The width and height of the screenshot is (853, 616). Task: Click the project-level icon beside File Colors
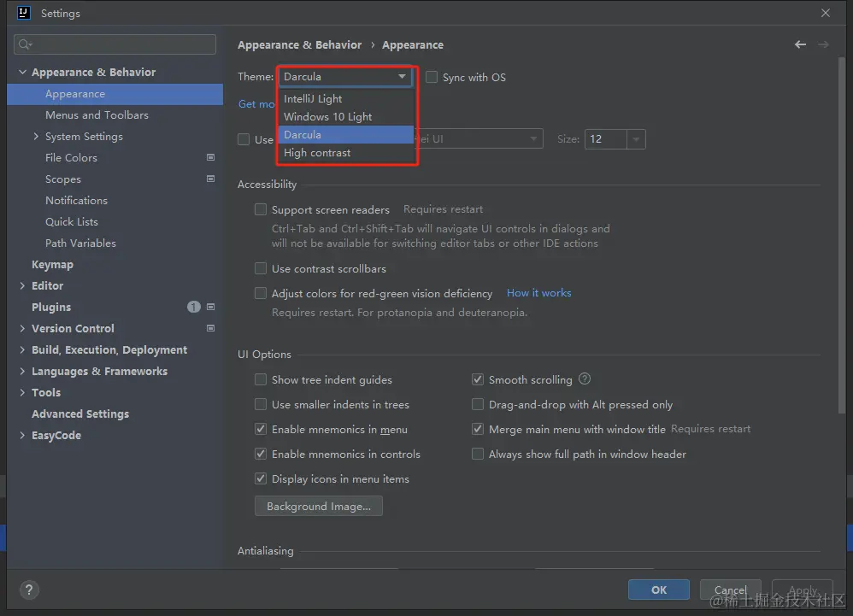[210, 158]
